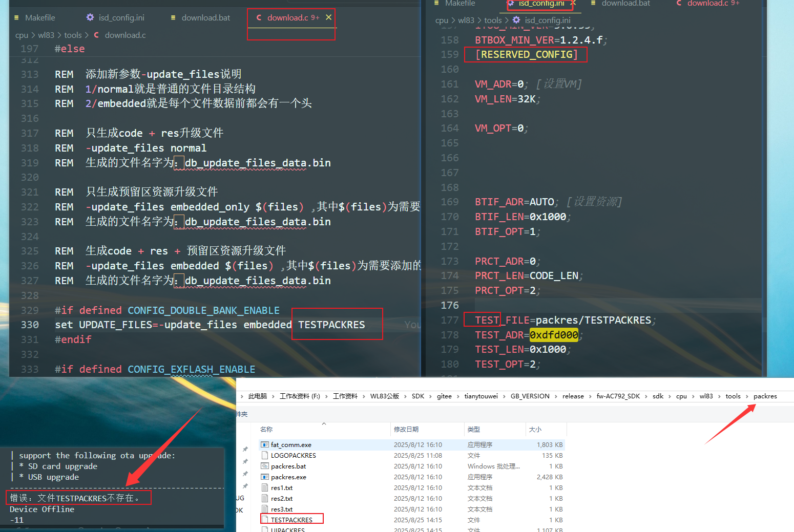Click the gear icon on the left editor's isd_config.ini tab
794x532 pixels.
90,17
